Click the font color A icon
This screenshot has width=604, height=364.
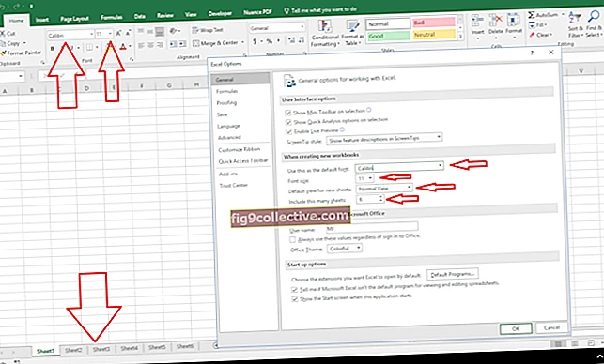point(123,47)
